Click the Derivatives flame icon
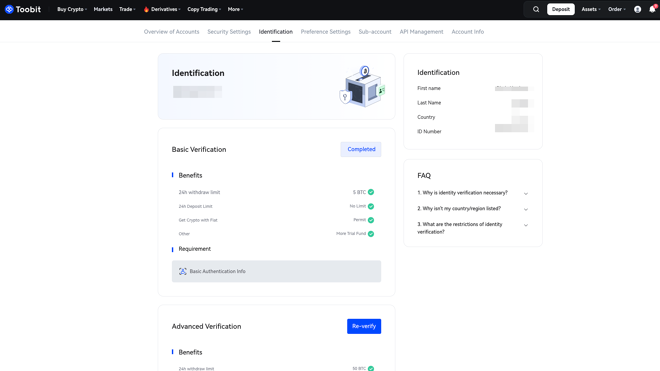Screen dimensions: 660x371 [146, 9]
